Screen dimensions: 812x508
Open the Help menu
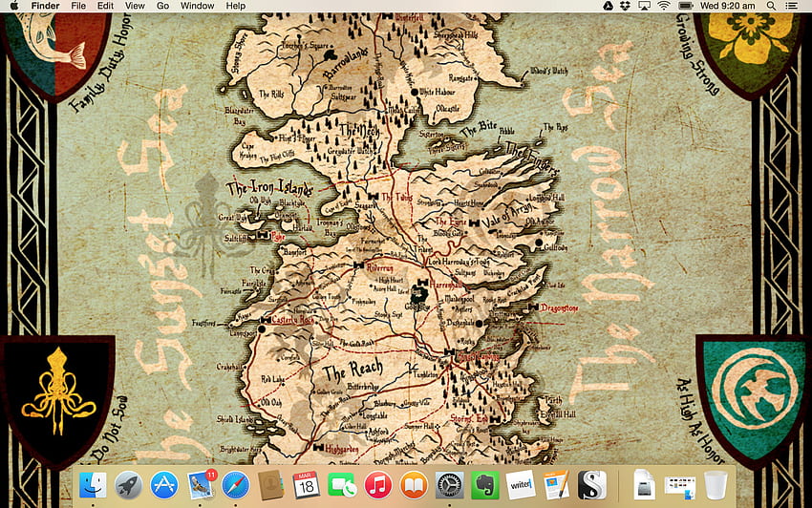pyautogui.click(x=236, y=6)
